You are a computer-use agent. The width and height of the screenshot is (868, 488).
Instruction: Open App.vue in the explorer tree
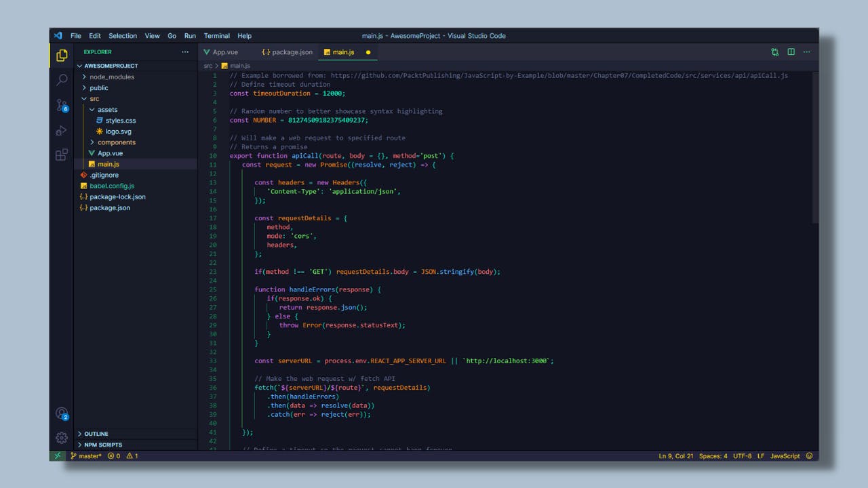click(110, 153)
